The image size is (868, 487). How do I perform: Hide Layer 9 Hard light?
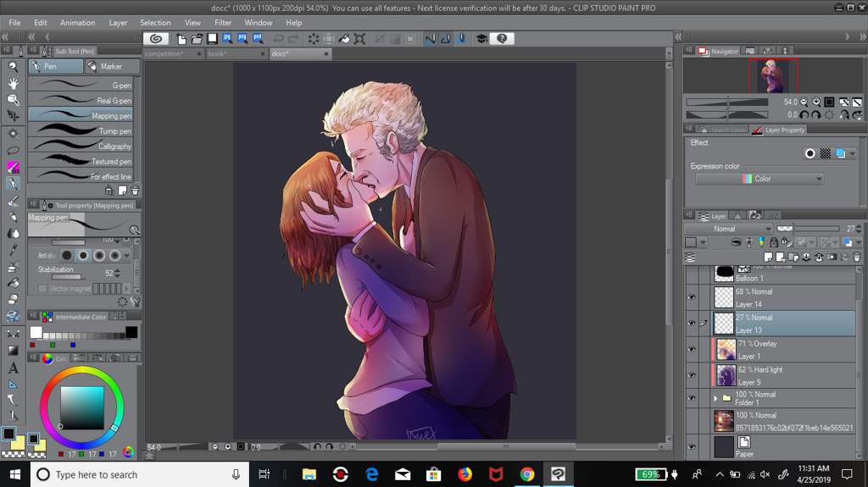pos(692,375)
